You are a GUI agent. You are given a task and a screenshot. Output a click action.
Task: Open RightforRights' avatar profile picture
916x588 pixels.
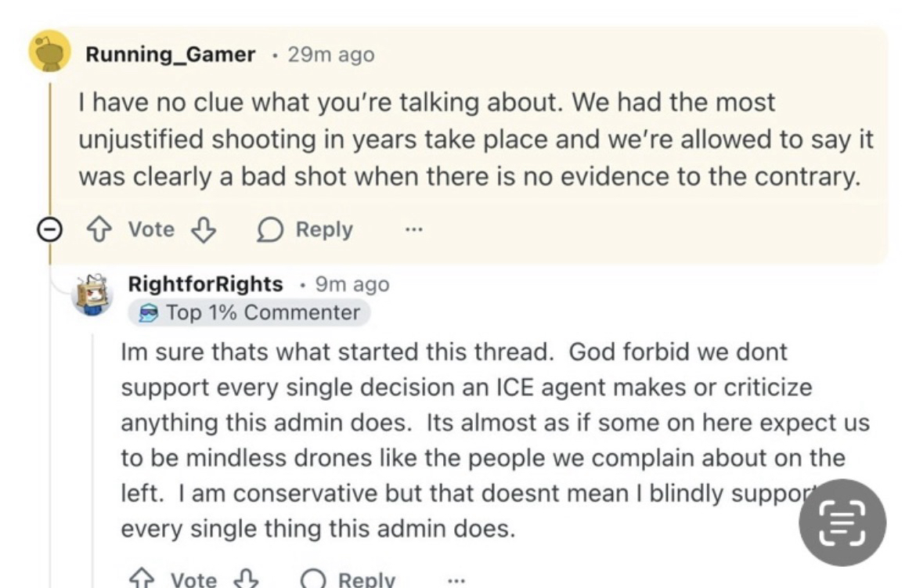pos(92,294)
